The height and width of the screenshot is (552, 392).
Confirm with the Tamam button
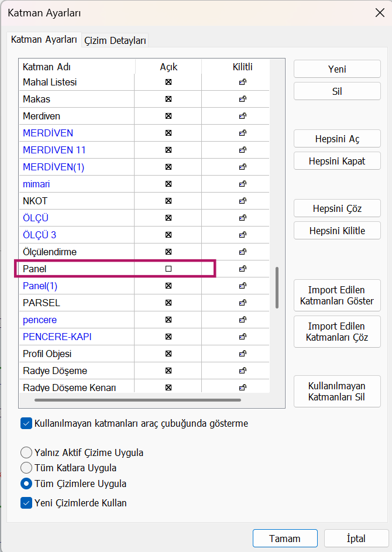[x=285, y=539]
